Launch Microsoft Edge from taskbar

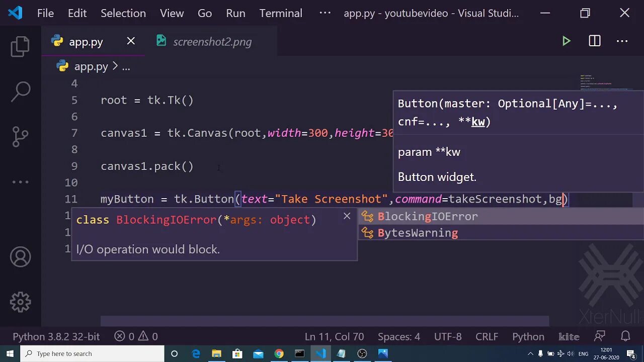[x=196, y=353]
